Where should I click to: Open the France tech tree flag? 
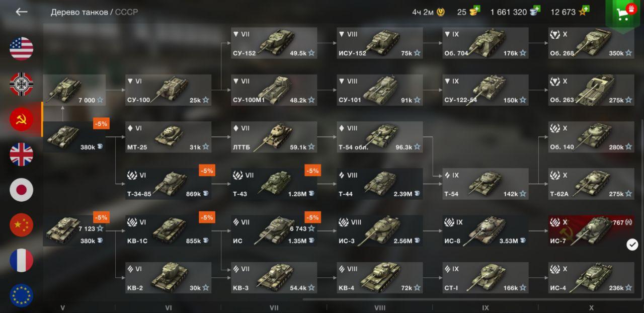[22, 260]
